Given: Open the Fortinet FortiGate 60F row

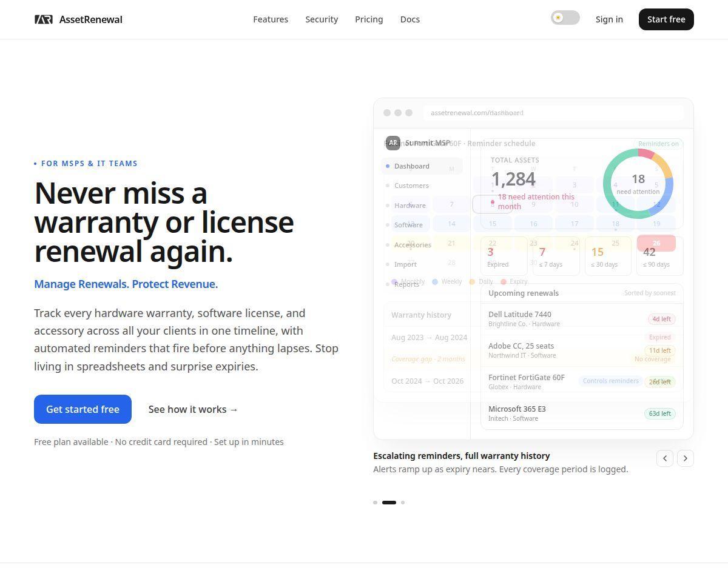Looking at the screenshot, I should pos(582,382).
